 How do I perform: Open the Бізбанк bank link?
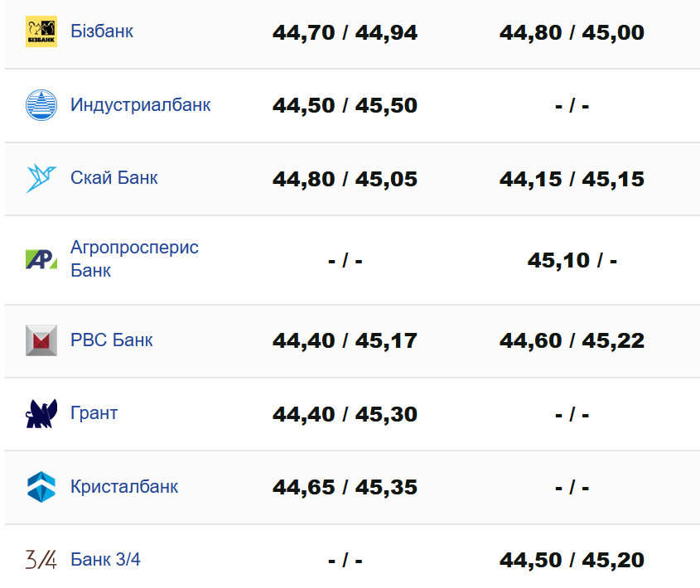[102, 31]
